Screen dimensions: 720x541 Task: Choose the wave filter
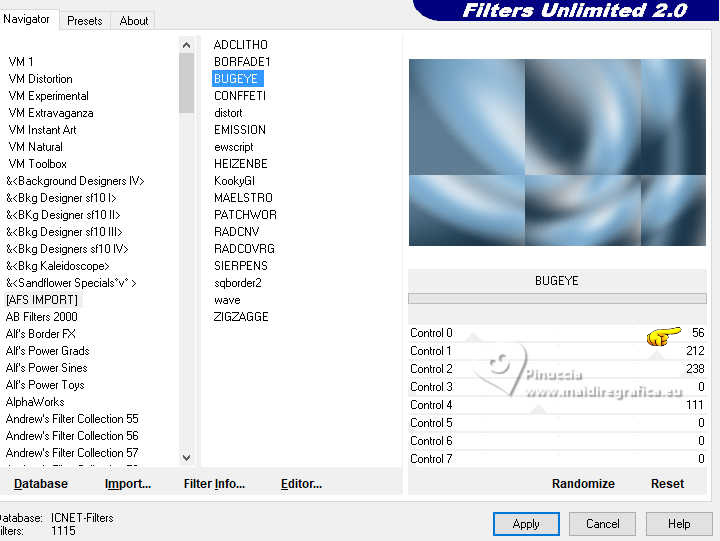[x=227, y=299]
